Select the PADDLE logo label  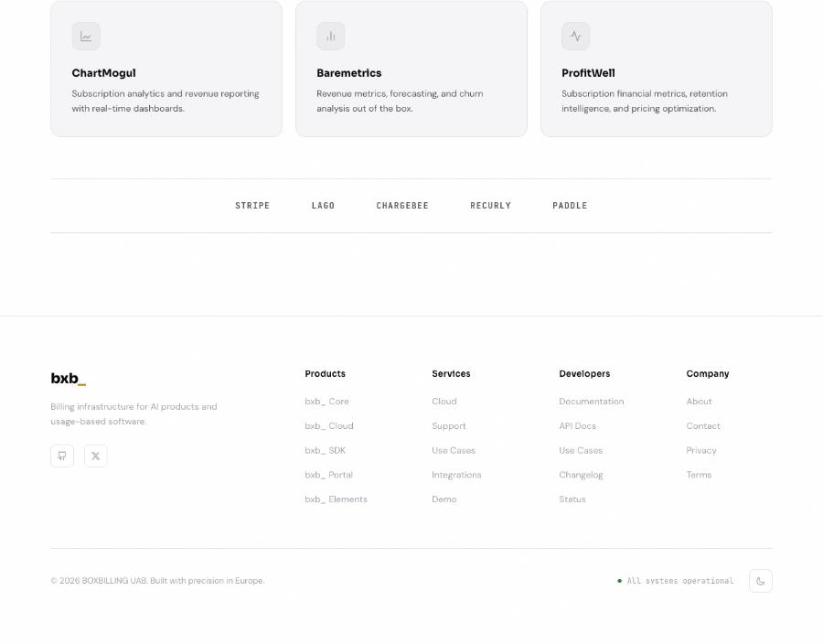(570, 206)
